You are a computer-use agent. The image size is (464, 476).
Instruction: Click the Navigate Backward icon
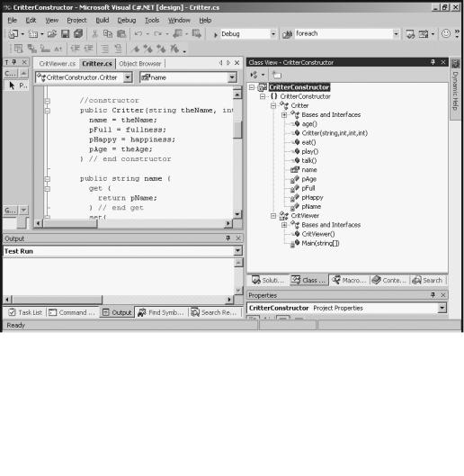pyautogui.click(x=177, y=33)
